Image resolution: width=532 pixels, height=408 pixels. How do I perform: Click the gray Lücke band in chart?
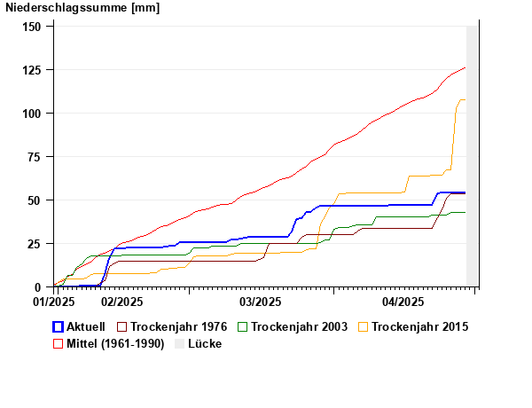click(x=472, y=156)
